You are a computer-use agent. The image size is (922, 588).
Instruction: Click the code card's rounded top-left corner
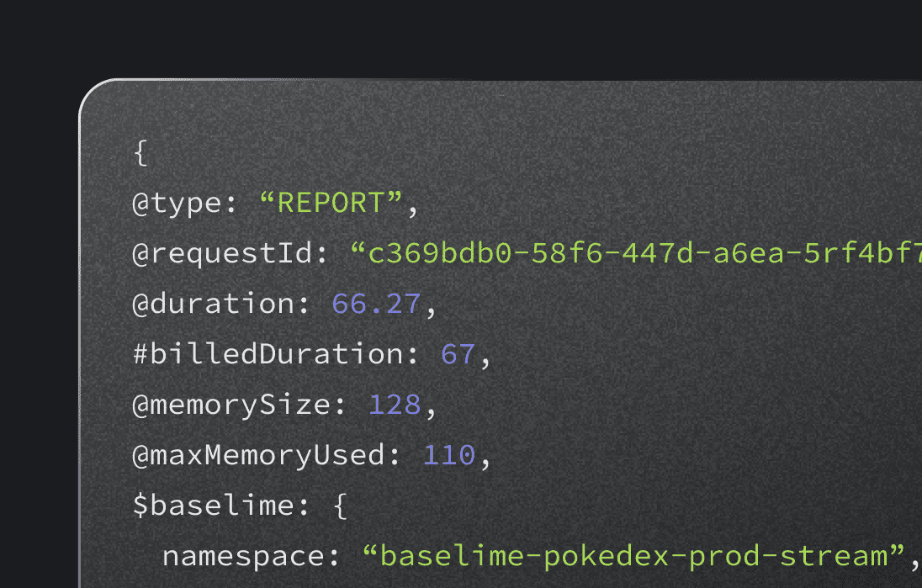[x=92, y=93]
